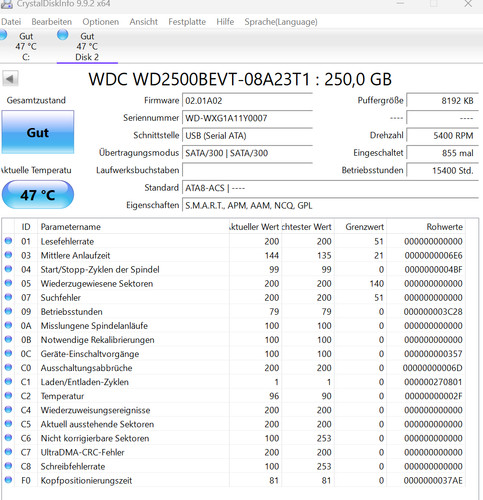Select the Geräte-Einschaltvorgänge row
Viewport: 483px width, 500px height.
point(233,354)
